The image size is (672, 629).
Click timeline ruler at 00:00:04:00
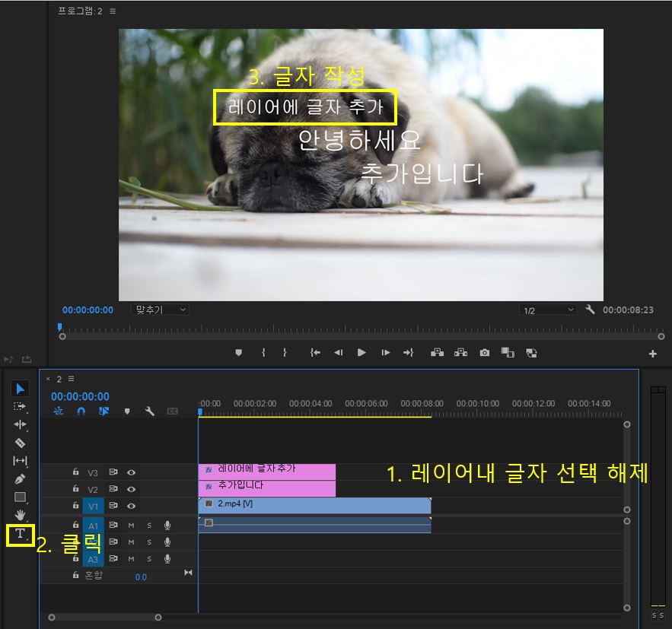(x=311, y=403)
